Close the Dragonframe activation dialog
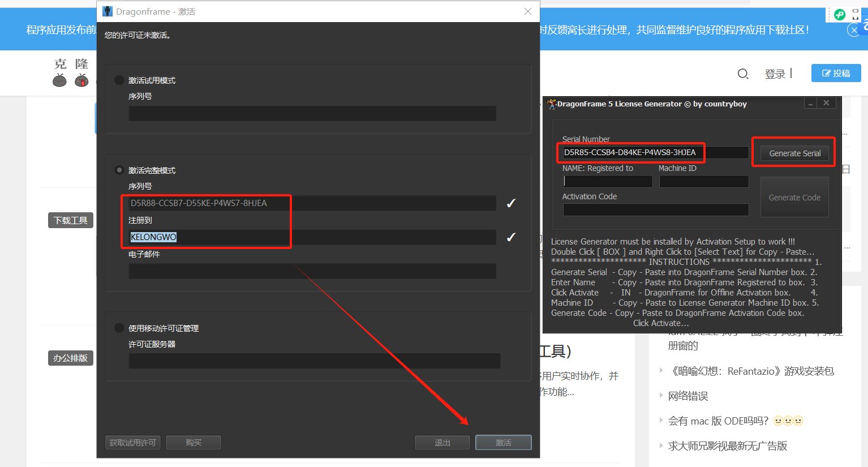Image resolution: width=868 pixels, height=467 pixels. (528, 11)
